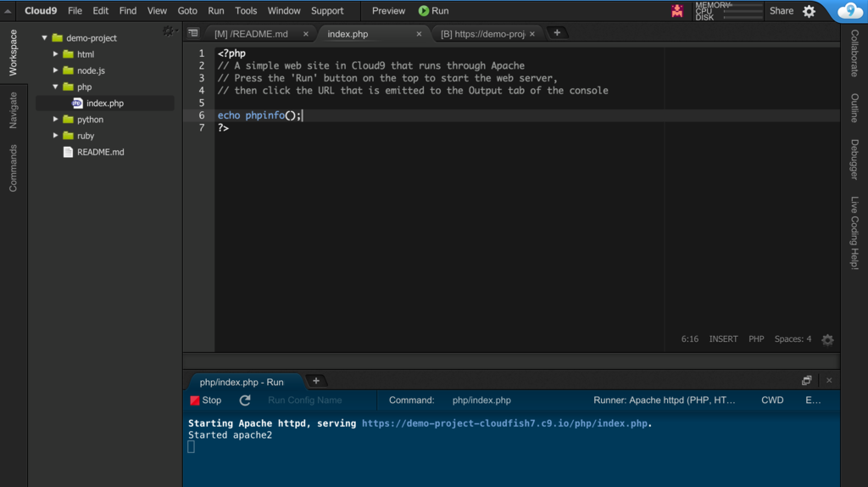
Task: Open the Commands side panel
Action: pyautogui.click(x=14, y=168)
